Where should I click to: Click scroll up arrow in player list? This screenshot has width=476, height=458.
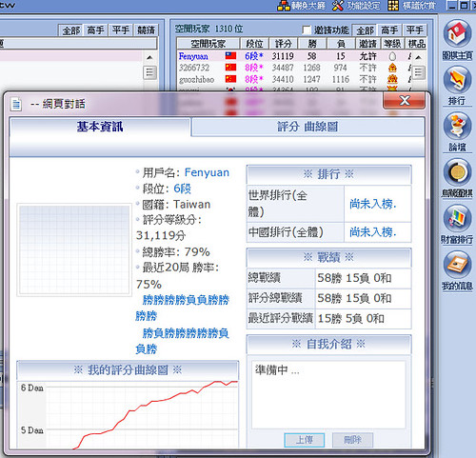tap(418, 57)
